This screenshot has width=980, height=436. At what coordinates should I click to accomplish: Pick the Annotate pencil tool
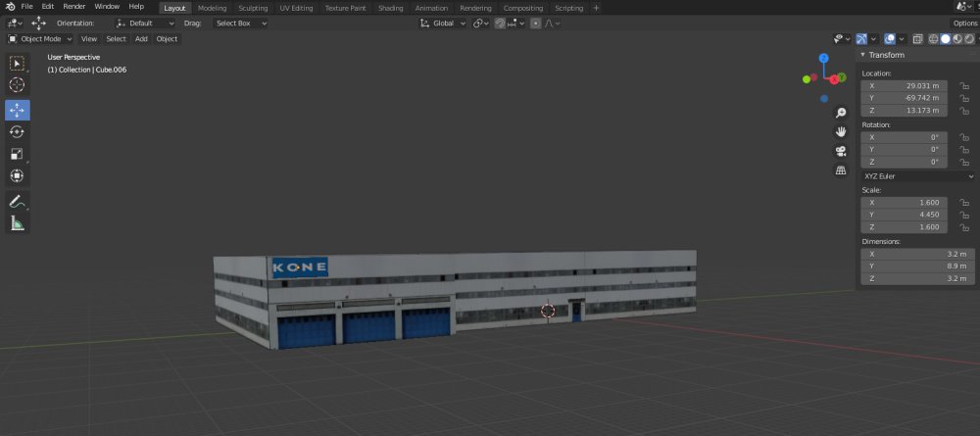click(x=18, y=201)
